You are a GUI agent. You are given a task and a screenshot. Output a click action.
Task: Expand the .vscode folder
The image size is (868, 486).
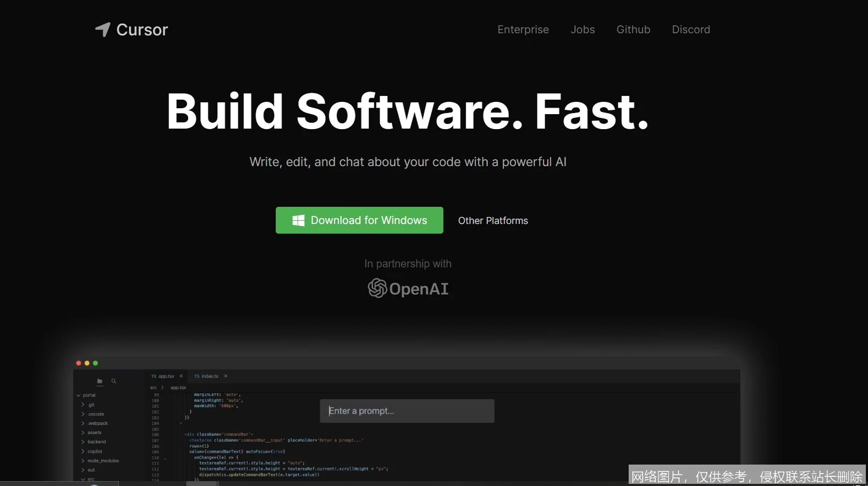[95, 414]
